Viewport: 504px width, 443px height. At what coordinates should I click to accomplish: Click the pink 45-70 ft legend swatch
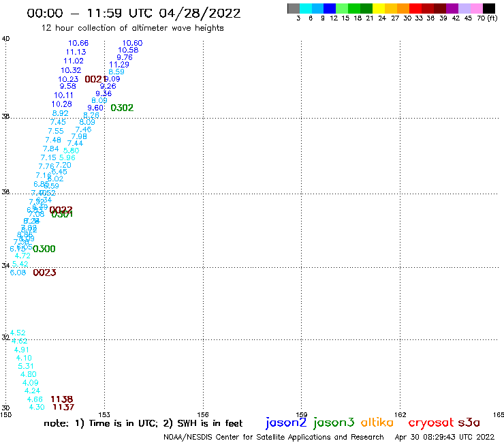[x=476, y=8]
